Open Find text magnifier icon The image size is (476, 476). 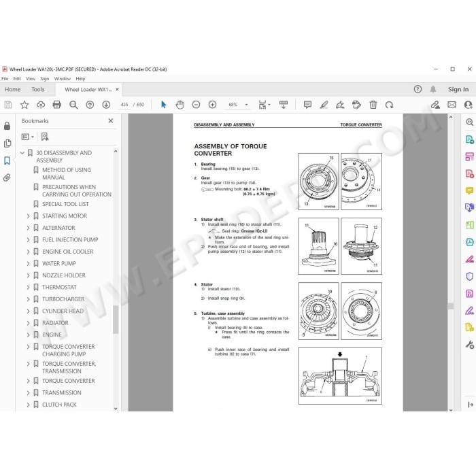coord(73,105)
